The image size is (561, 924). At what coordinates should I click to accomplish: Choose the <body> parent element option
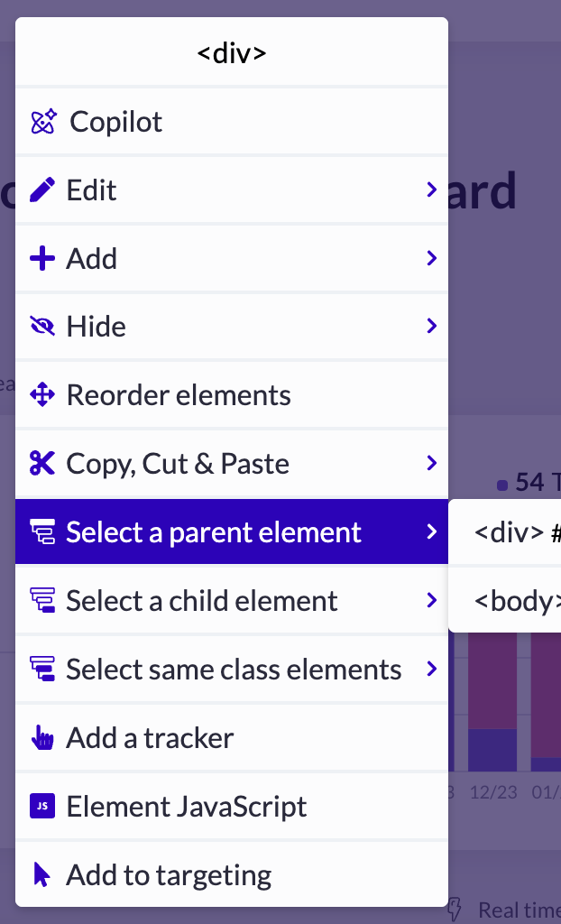505,600
